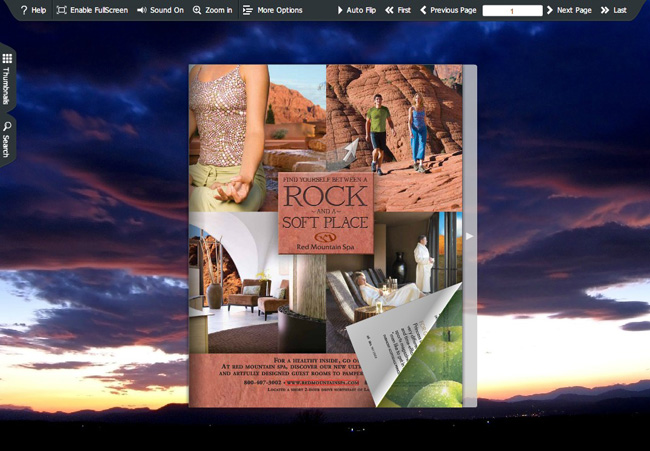Viewport: 650px width, 451px height.
Task: Click Zoom in tool
Action: pos(213,10)
